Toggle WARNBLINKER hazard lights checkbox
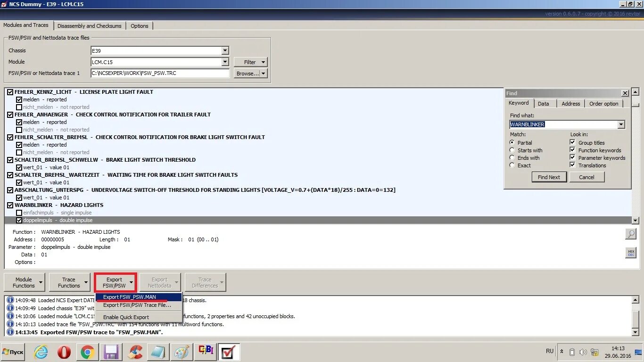Screen dimensions: 644x362 10,205
